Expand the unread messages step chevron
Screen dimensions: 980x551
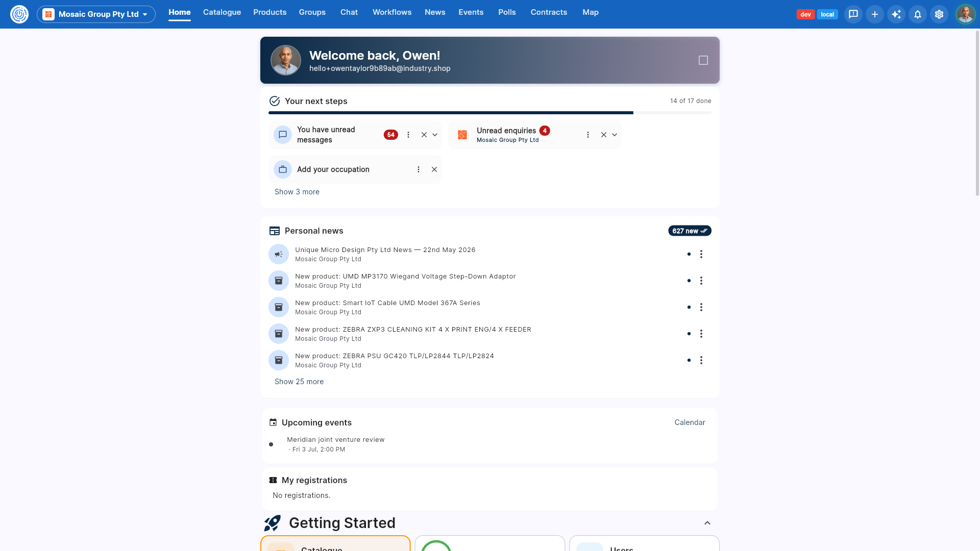(x=435, y=135)
